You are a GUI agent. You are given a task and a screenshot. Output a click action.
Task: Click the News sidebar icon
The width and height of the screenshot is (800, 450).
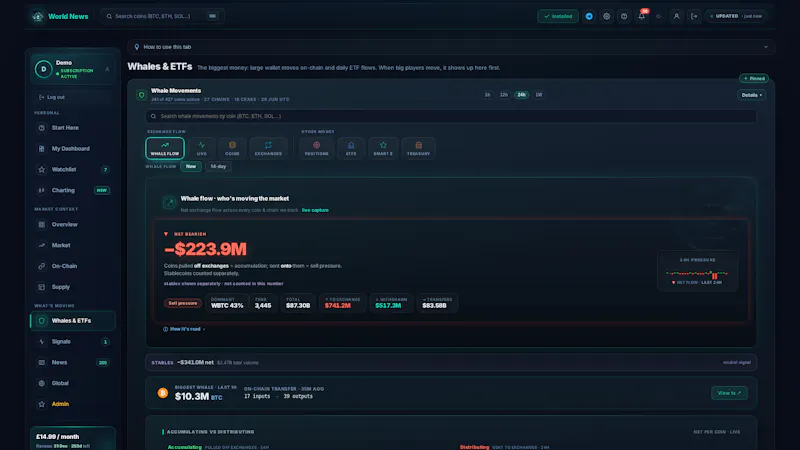tap(42, 363)
